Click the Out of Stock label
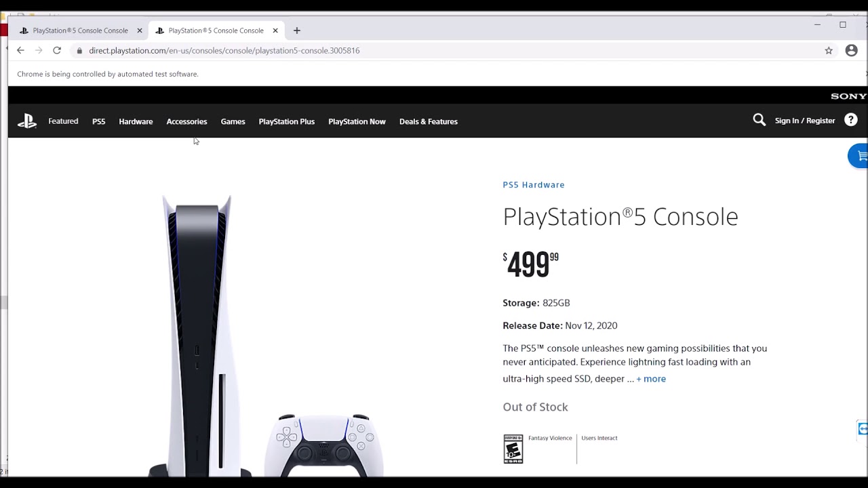868x488 pixels. click(535, 407)
